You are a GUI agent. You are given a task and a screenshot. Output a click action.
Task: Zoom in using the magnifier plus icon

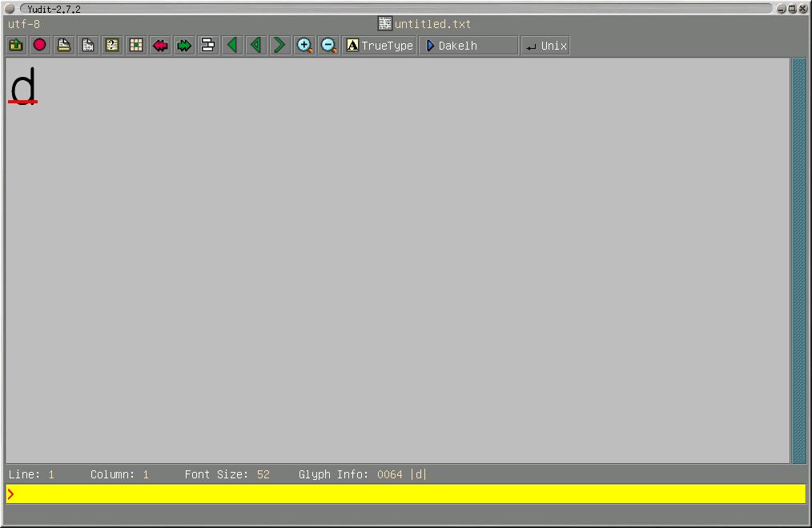(304, 46)
